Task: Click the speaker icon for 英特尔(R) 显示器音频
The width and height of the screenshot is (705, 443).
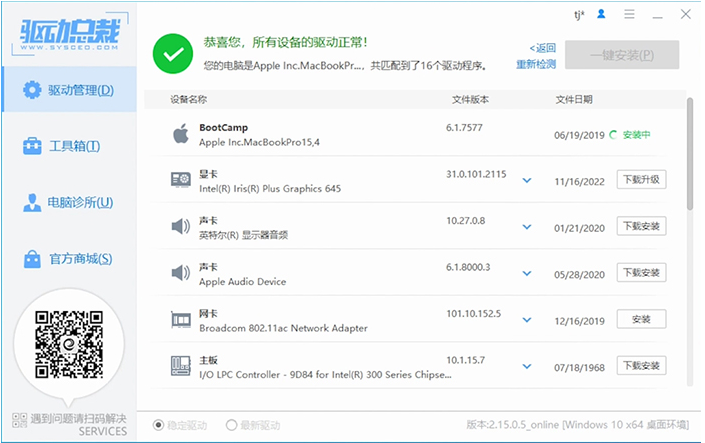Action: pyautogui.click(x=181, y=226)
